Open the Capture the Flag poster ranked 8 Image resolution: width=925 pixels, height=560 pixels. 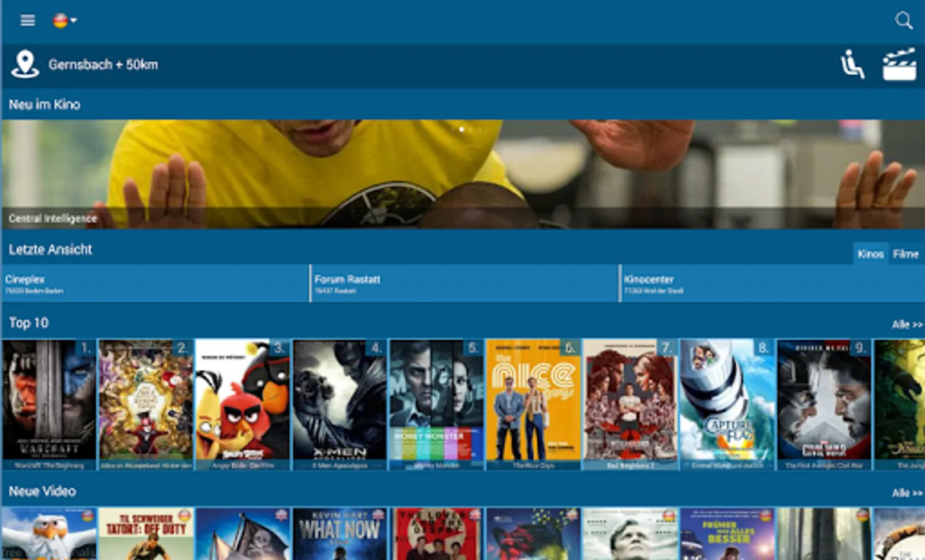pos(726,404)
